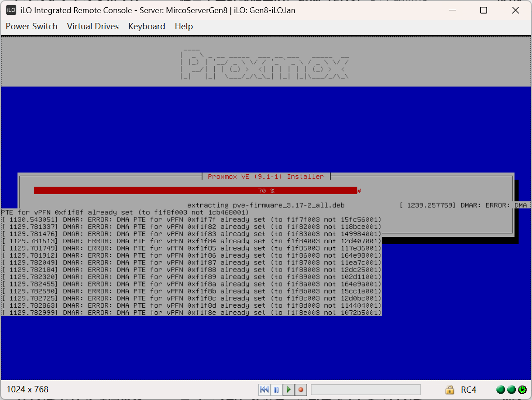Click the red 70 % installer progress bar
The image size is (532, 400).
[x=195, y=191]
